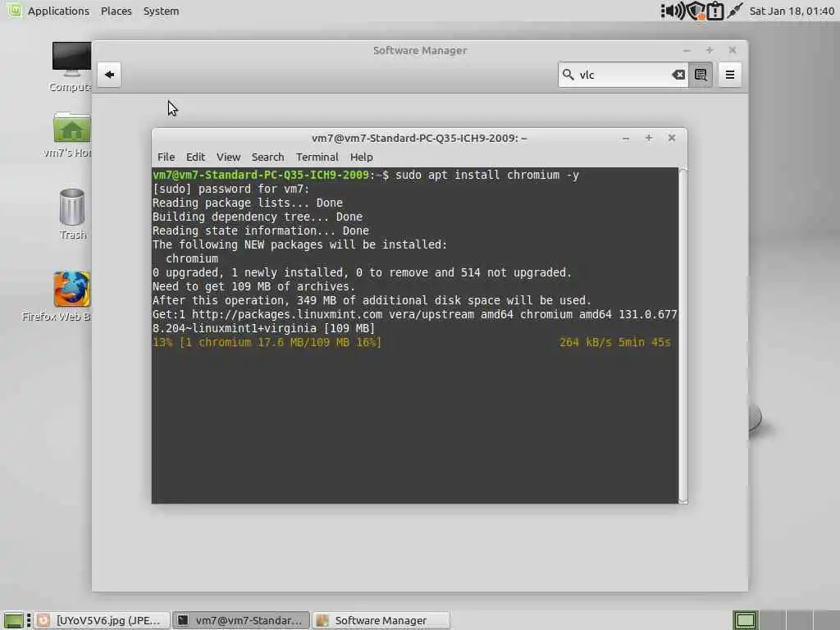This screenshot has height=630, width=840.
Task: Select the first workspace in switcher
Action: pyautogui.click(x=745, y=620)
